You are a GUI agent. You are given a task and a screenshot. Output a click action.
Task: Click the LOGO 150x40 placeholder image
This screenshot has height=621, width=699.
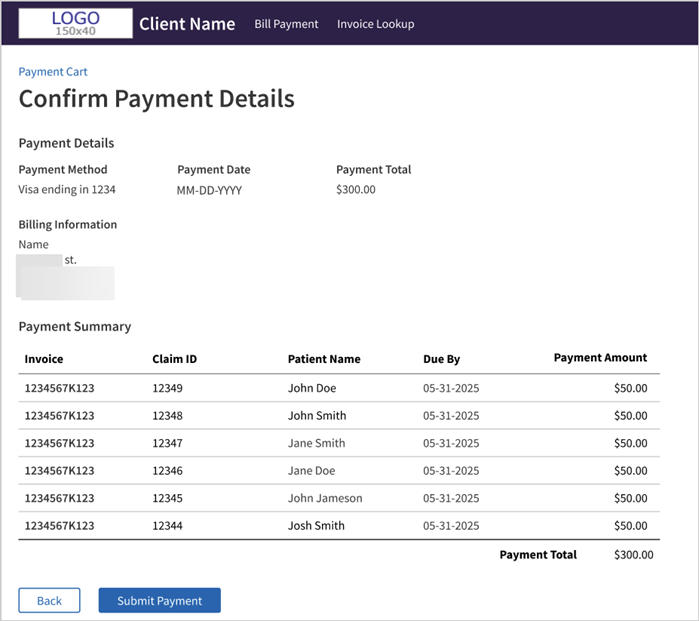point(75,23)
